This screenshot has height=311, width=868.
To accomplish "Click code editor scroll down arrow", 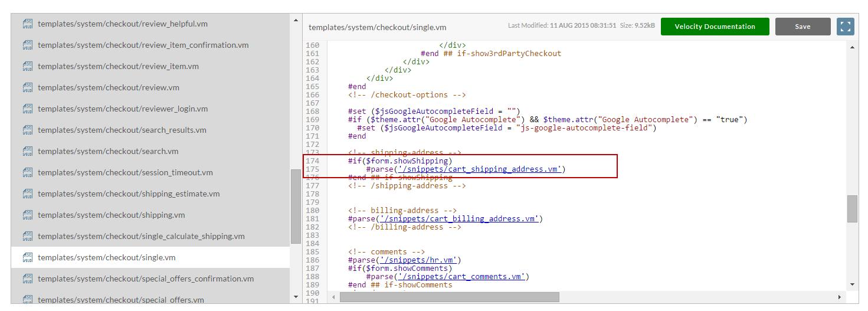I will (852, 284).
